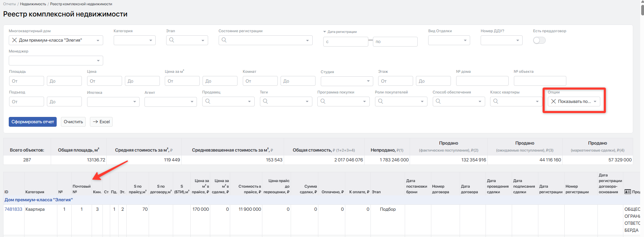Click the Общая стоимость value 2 017 046 076
Image resolution: width=644 pixels, height=237 pixels.
348,160
